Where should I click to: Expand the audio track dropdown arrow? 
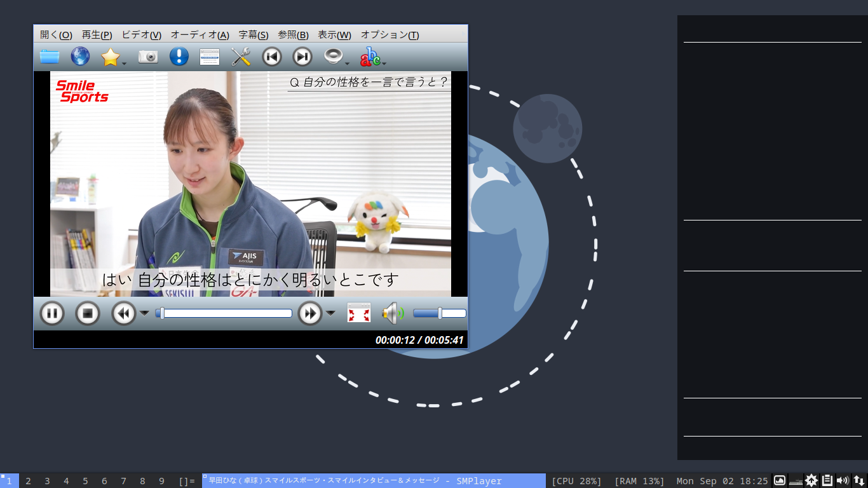tap(347, 64)
